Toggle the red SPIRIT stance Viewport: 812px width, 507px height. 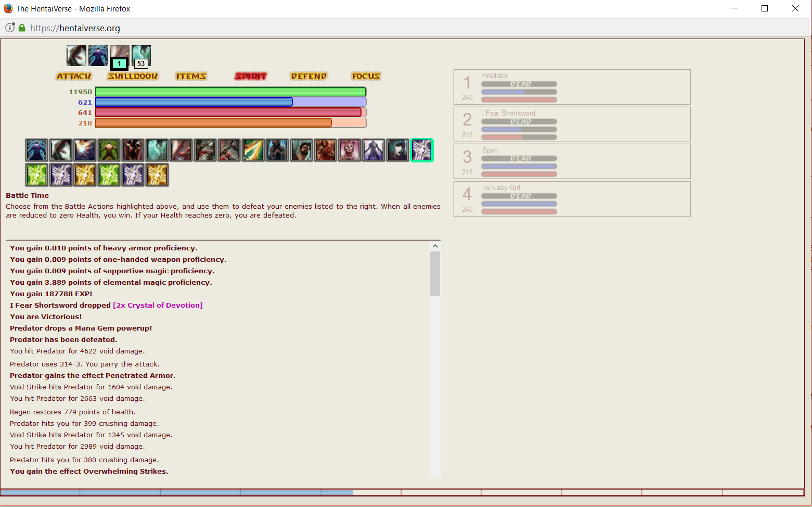pyautogui.click(x=251, y=77)
